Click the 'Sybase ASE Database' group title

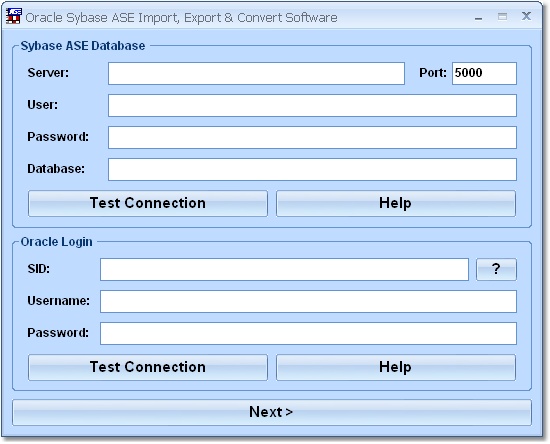(83, 46)
